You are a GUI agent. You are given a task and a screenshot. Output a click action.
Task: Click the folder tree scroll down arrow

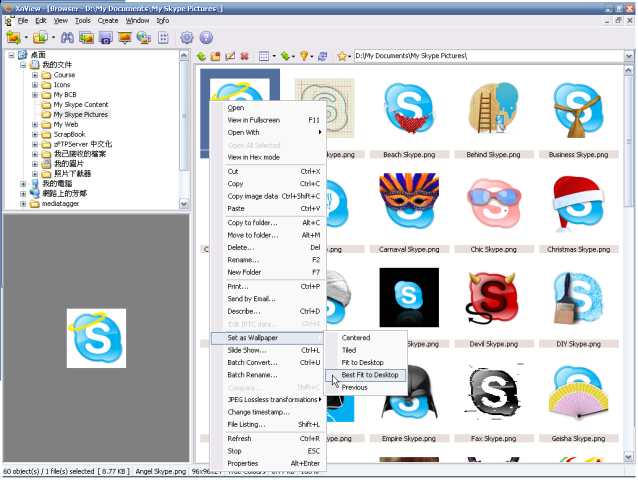pos(184,204)
